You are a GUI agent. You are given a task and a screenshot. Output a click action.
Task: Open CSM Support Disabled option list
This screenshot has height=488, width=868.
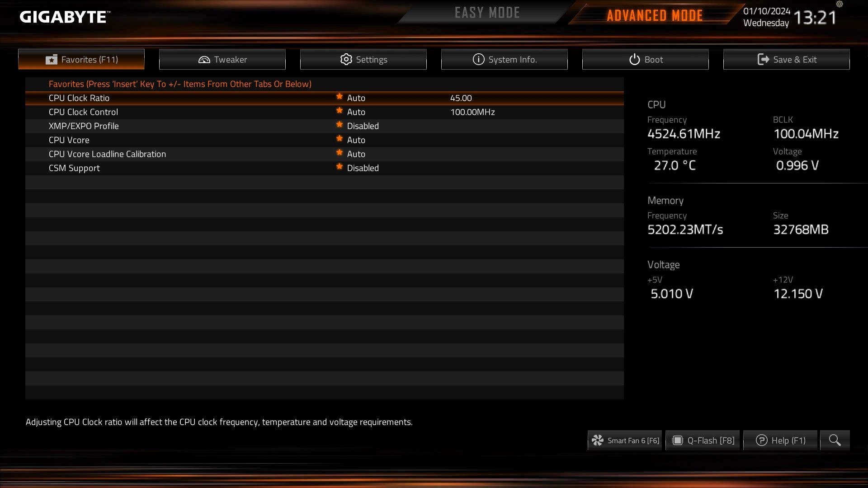[x=363, y=168]
